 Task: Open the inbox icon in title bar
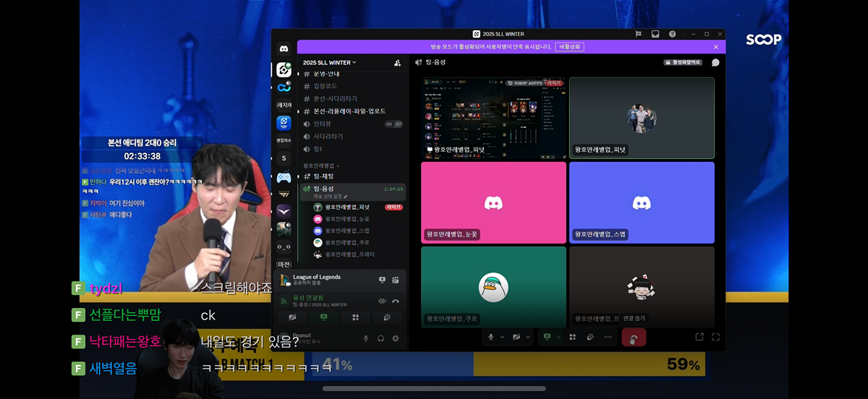tap(655, 34)
